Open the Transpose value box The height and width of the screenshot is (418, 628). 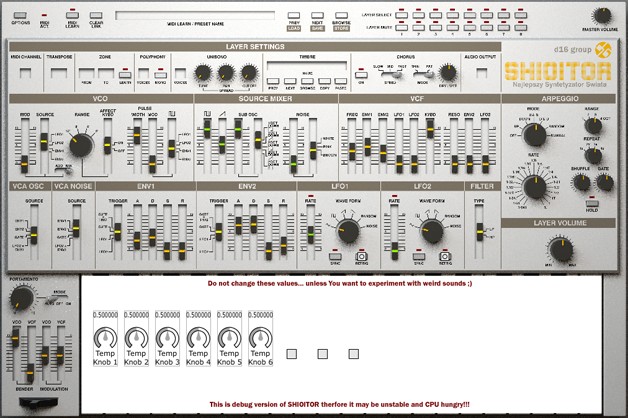(59, 73)
